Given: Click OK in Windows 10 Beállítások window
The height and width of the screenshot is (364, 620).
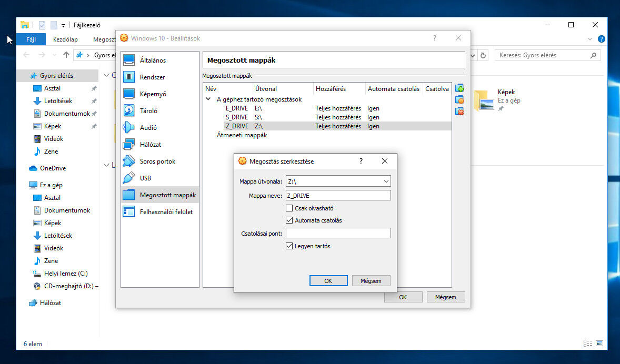Looking at the screenshot, I should 403,297.
